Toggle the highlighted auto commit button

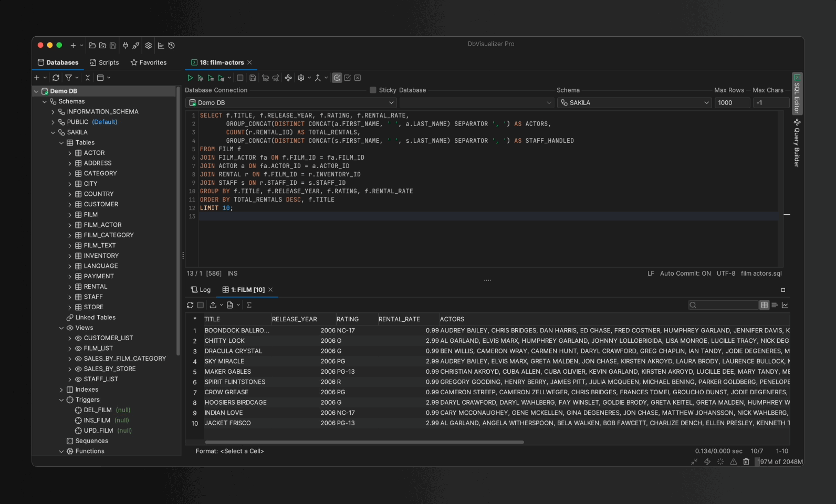337,78
